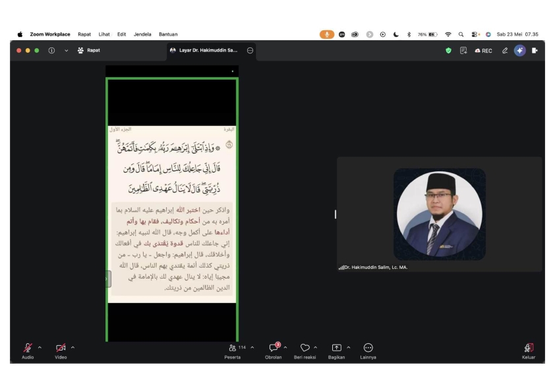555x392 pixels.
Task: Expand audio options chevron
Action: click(x=40, y=347)
